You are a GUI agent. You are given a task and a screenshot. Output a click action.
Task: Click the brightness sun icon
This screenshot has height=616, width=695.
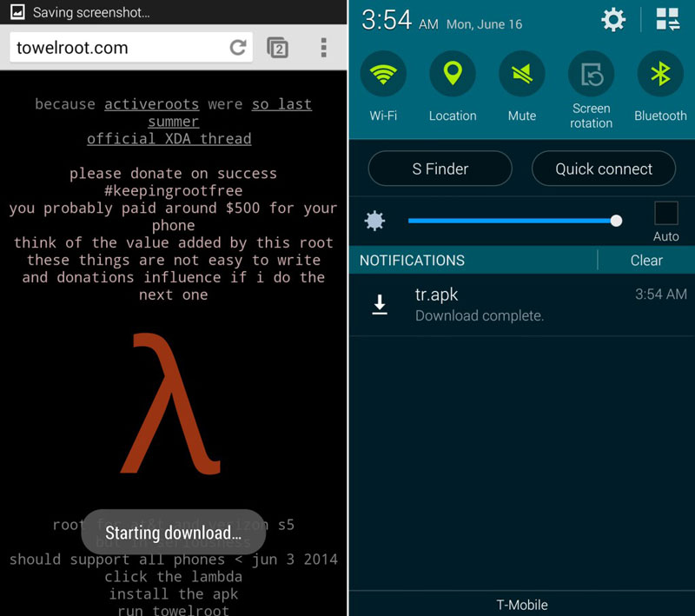point(374,221)
